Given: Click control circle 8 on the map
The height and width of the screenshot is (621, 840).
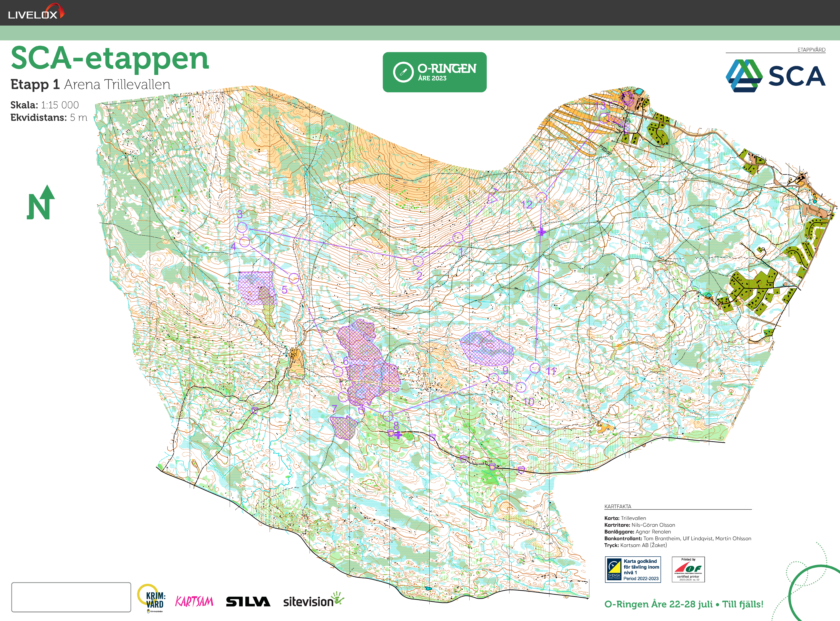Looking at the screenshot, I should 388,416.
